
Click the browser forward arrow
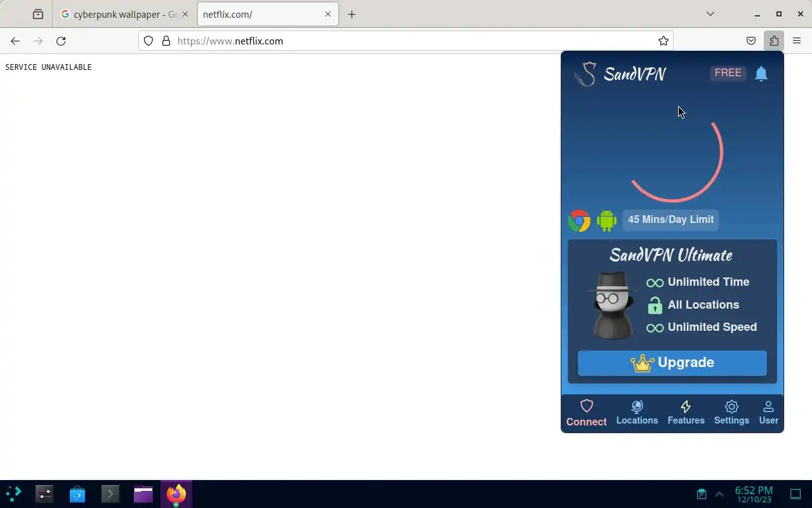click(38, 41)
